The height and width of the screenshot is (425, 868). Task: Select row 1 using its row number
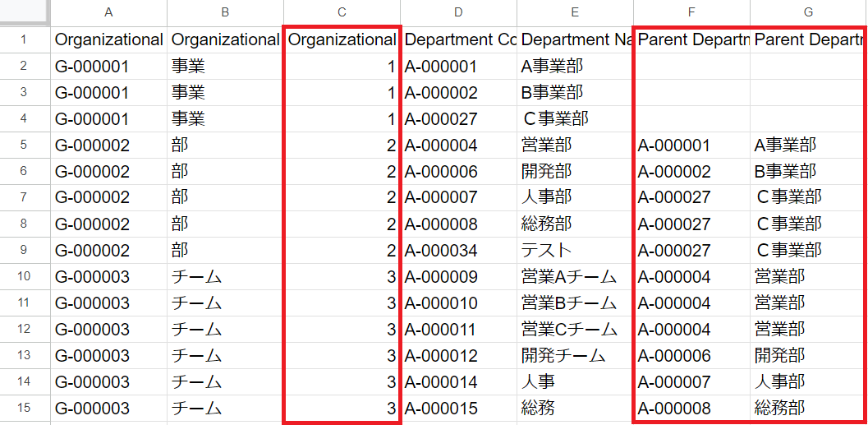click(25, 39)
